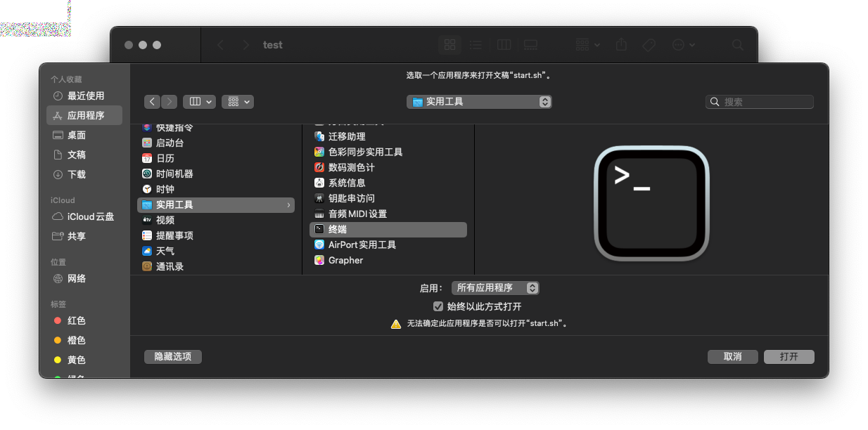This screenshot has width=868, height=430.
Task: Click the Digital Color Meter (数码测色计) icon
Action: 319,167
